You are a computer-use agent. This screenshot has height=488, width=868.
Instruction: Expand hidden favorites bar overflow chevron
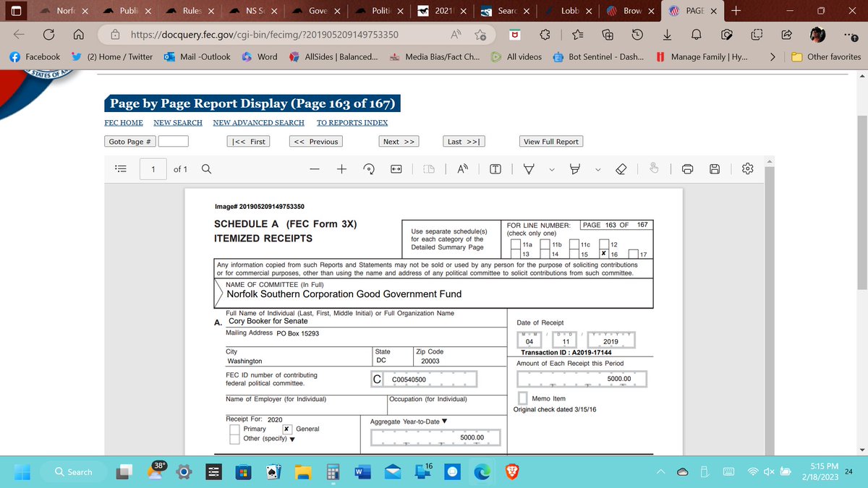(773, 56)
